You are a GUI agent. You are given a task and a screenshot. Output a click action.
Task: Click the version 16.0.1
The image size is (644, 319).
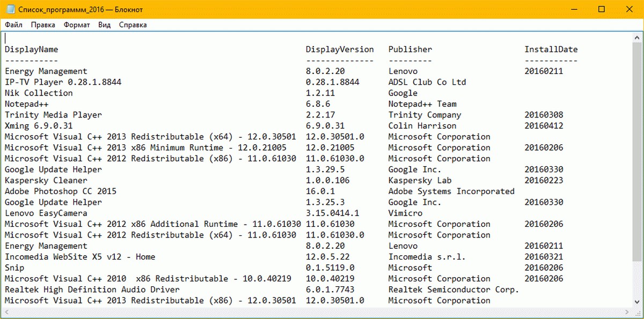[x=320, y=191]
